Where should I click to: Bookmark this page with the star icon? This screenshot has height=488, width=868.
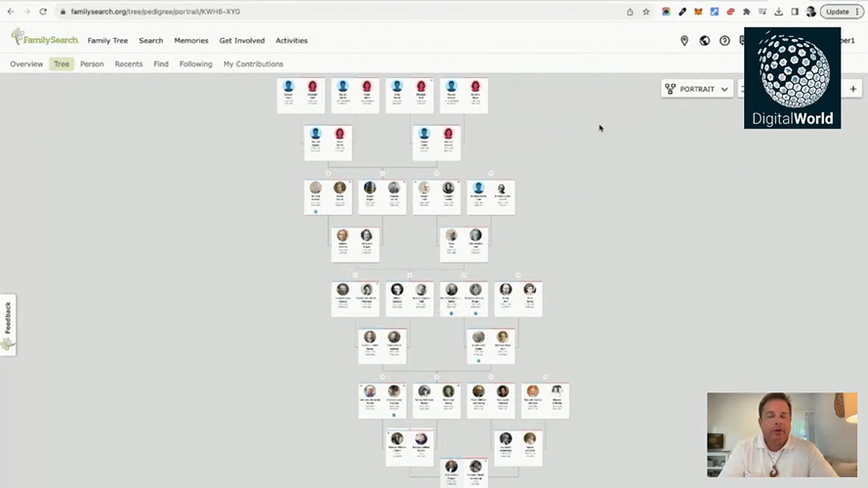[646, 12]
